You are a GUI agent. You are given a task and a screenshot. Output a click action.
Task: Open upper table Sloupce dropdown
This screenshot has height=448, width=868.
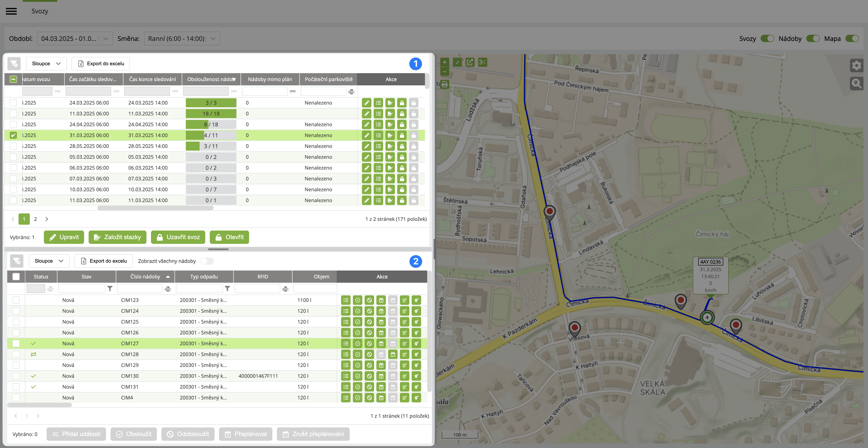(46, 64)
